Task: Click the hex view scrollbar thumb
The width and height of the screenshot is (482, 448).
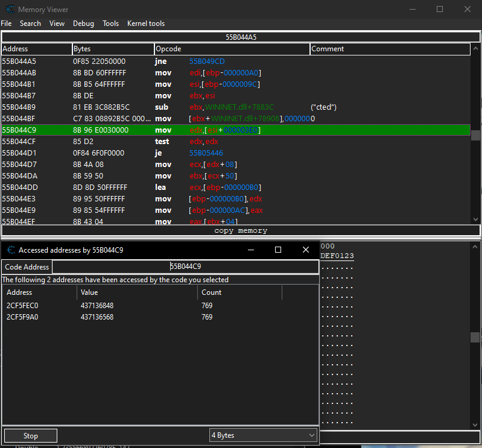Action: point(475,337)
